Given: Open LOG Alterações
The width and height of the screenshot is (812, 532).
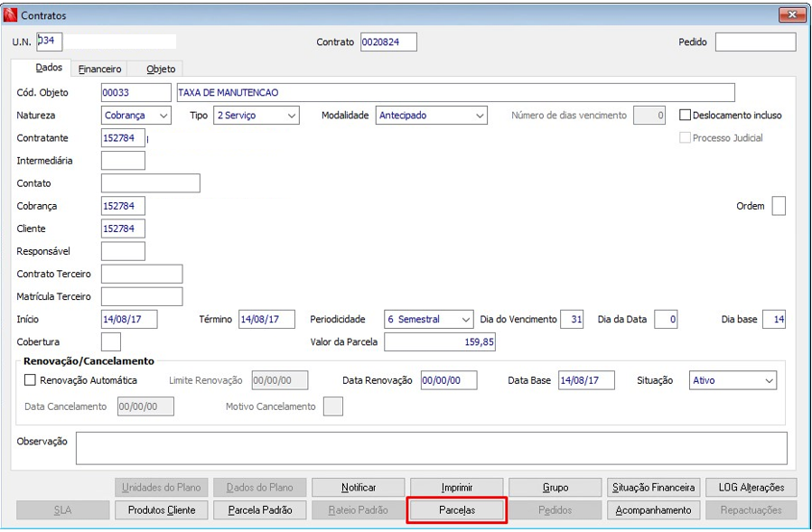Looking at the screenshot, I should 751,488.
